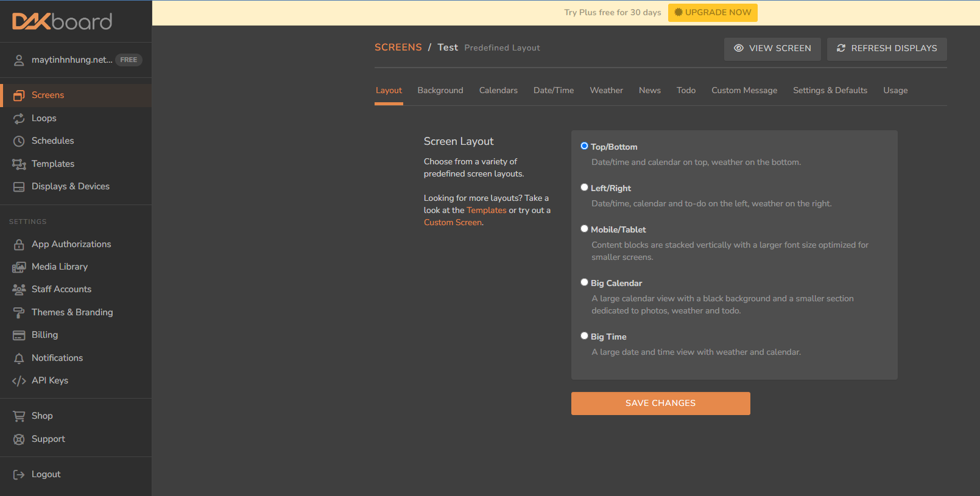Click the Mobile/Tablet label text
980x496 pixels.
pos(618,229)
